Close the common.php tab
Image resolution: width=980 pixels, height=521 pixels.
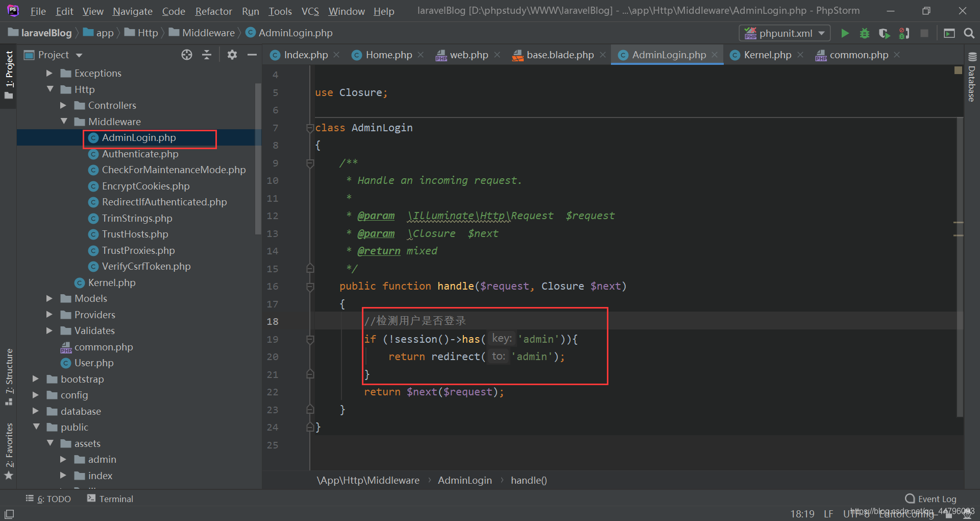coord(897,55)
